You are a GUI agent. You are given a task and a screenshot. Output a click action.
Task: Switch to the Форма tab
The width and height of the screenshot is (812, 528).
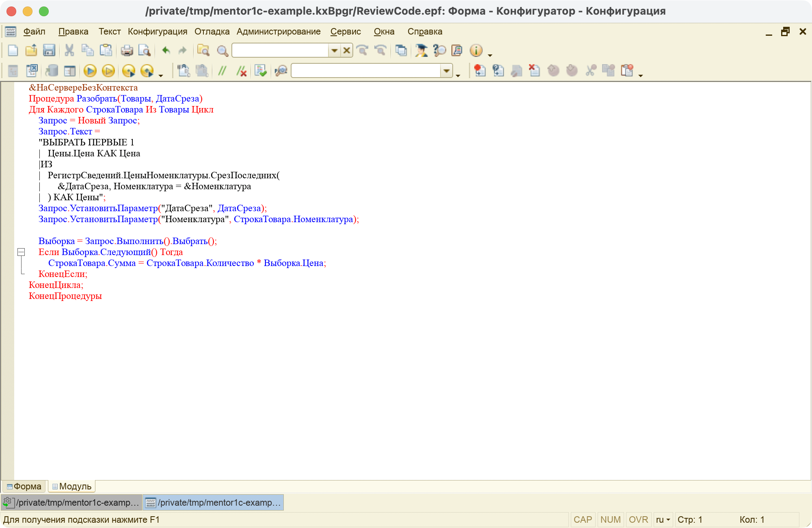point(24,486)
